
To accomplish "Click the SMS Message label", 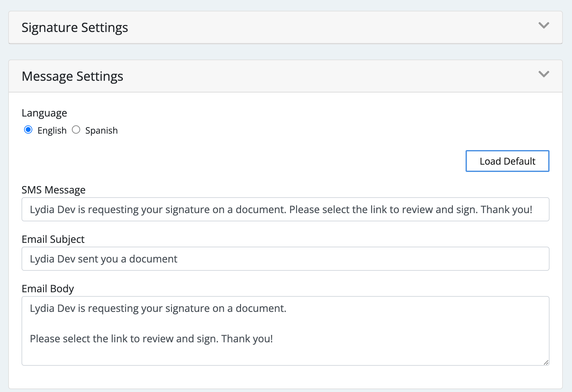I will pyautogui.click(x=53, y=190).
